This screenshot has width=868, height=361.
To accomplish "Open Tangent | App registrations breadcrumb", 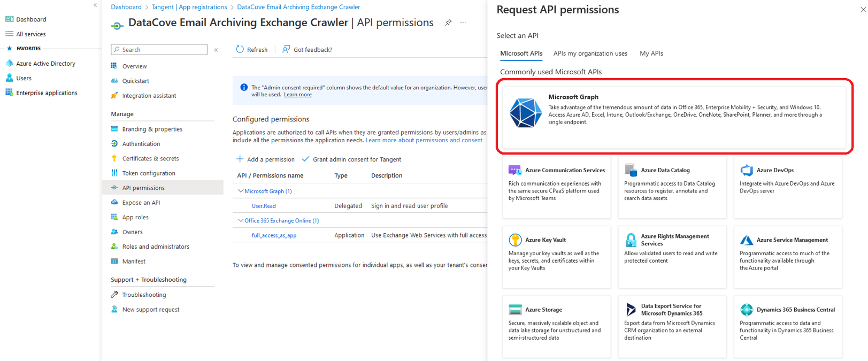I will click(189, 7).
